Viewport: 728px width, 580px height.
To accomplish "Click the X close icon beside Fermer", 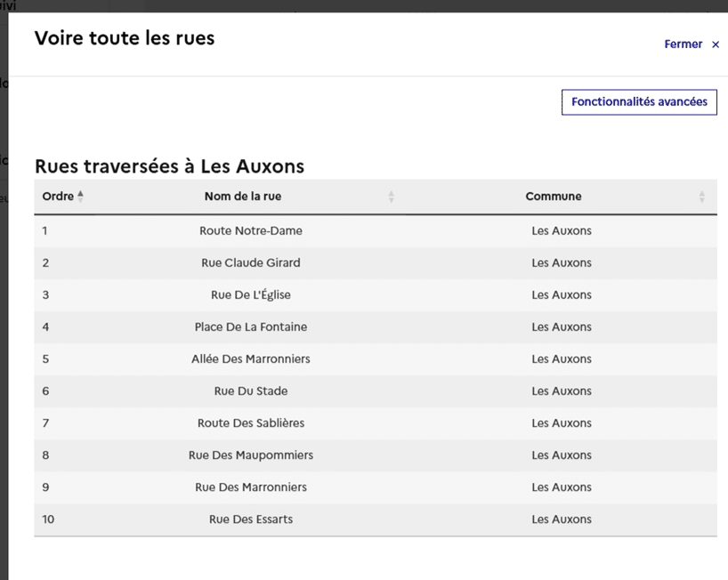I will [716, 44].
